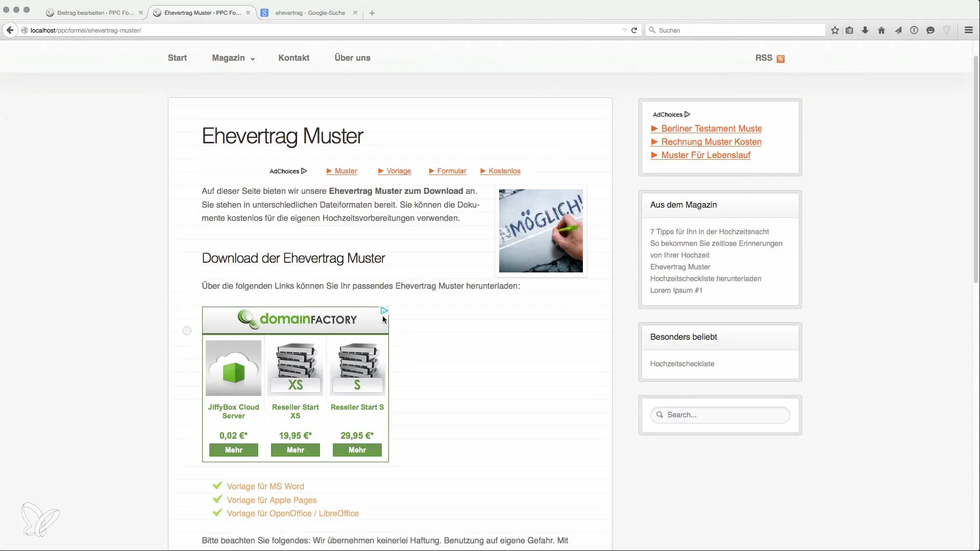Download 'Vorlage für MS Word'
This screenshot has width=980, height=551.
tap(265, 486)
